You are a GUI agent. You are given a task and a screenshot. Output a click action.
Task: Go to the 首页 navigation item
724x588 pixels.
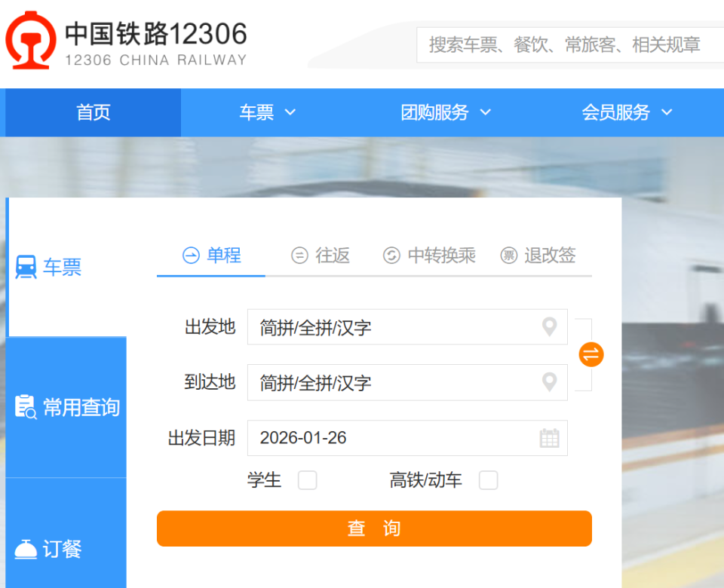pos(92,112)
